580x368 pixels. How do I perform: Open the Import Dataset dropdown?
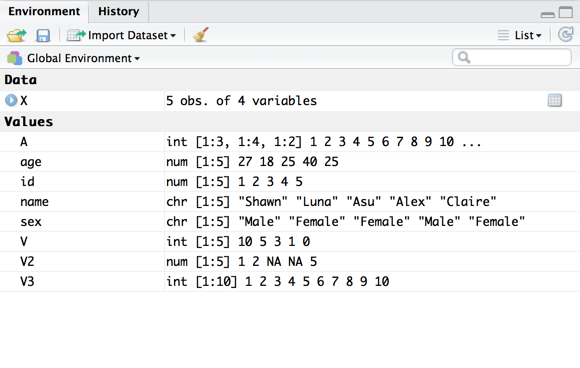(121, 35)
